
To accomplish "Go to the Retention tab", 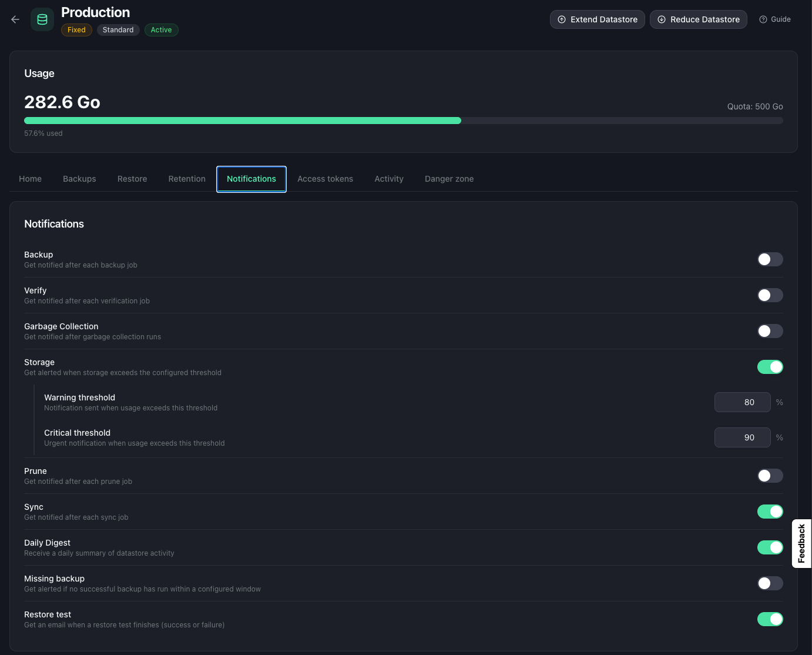I will pyautogui.click(x=187, y=179).
